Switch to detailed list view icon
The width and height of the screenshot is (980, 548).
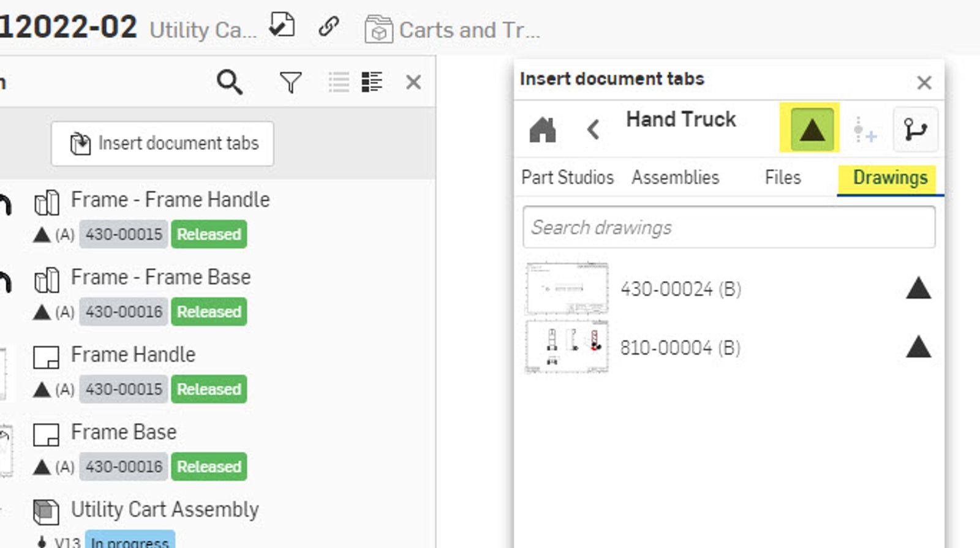[372, 81]
